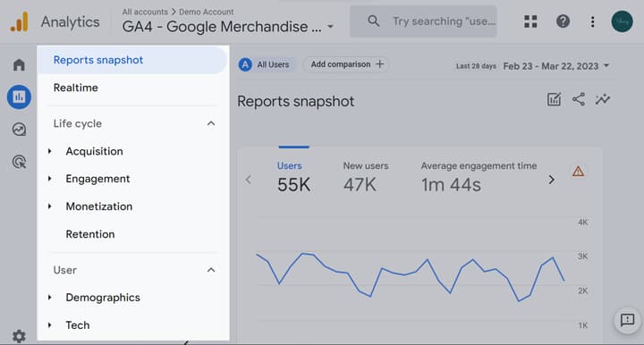Open the Admin gear icon
Image resolution: width=644 pixels, height=345 pixels.
pyautogui.click(x=19, y=336)
